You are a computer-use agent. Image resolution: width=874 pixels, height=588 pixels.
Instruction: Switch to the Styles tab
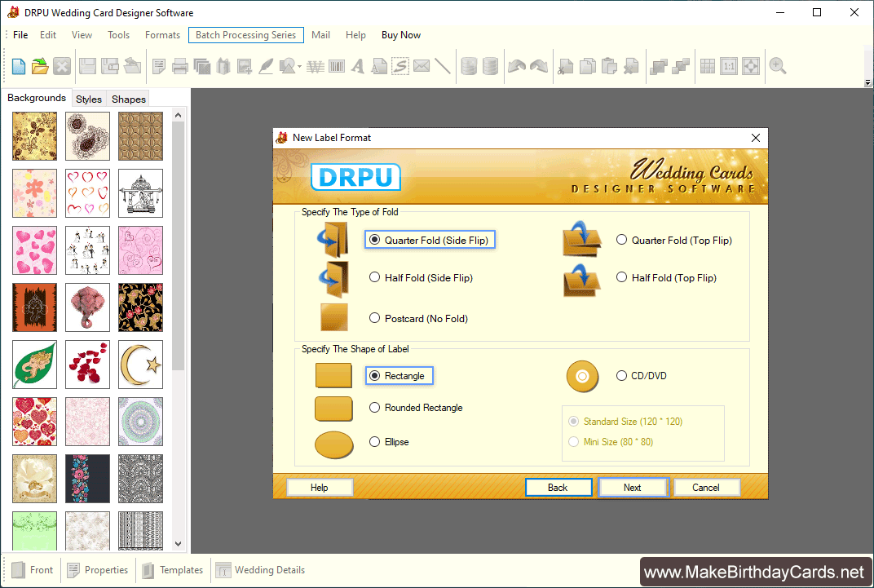click(89, 99)
